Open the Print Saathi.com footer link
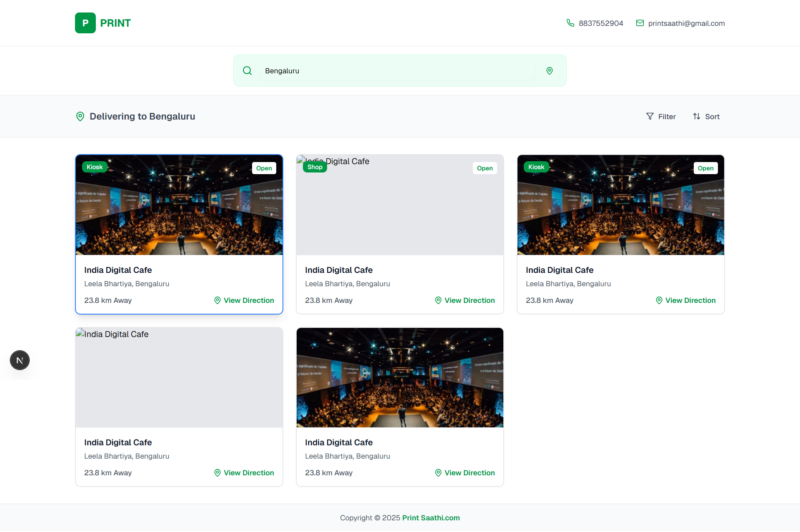Viewport: 800px width, 532px height. click(431, 518)
